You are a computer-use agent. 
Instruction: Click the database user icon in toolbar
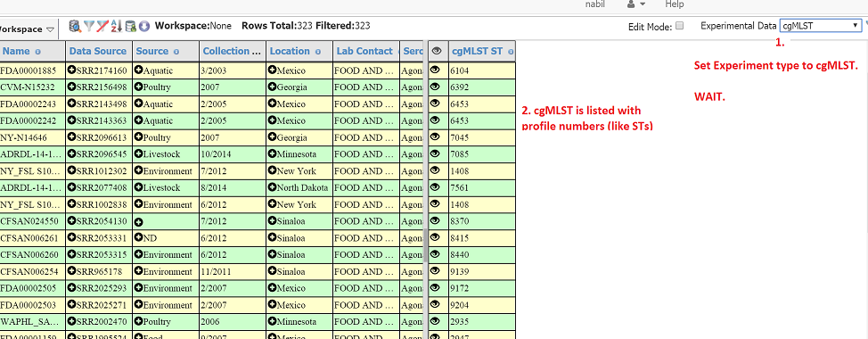click(131, 26)
